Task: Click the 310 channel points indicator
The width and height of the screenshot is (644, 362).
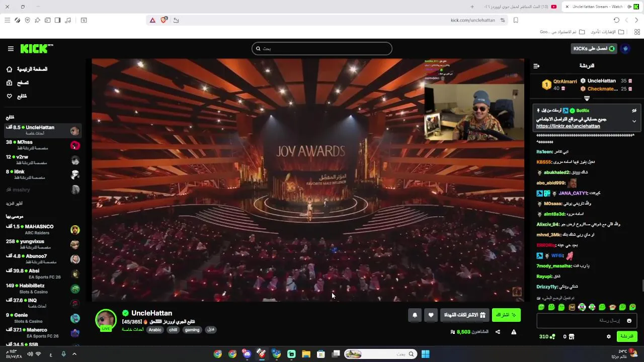Action: point(547,336)
